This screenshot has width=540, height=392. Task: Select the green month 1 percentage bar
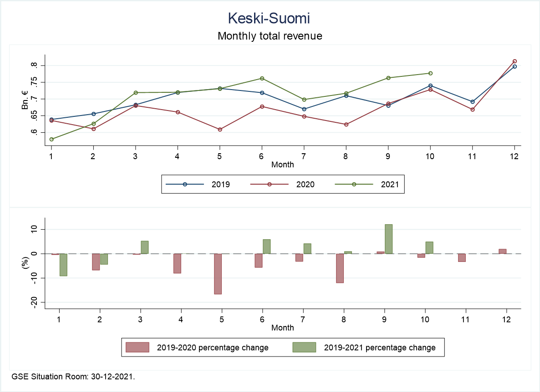63,265
